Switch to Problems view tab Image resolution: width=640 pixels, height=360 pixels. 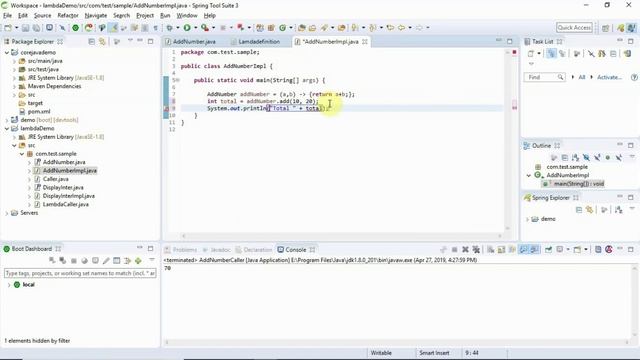pos(180,250)
